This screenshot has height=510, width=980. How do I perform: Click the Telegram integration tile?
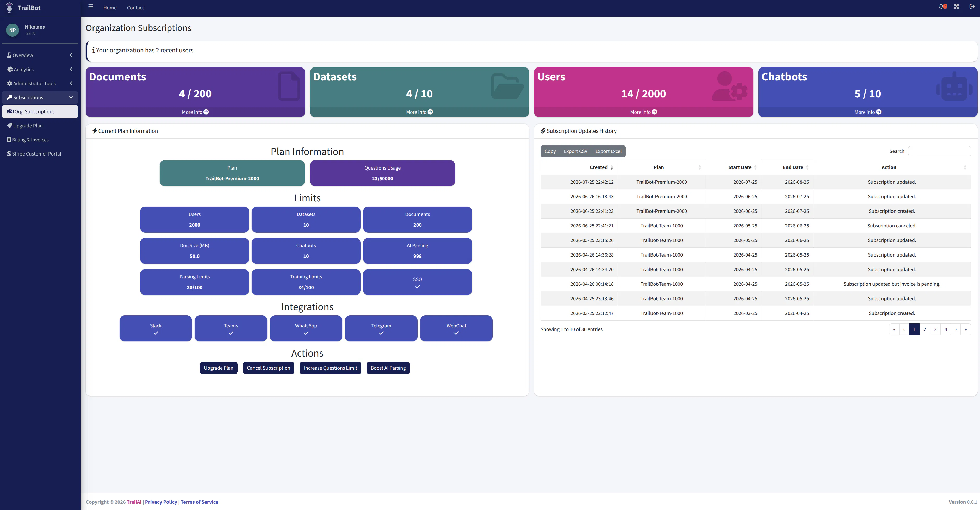coord(381,328)
